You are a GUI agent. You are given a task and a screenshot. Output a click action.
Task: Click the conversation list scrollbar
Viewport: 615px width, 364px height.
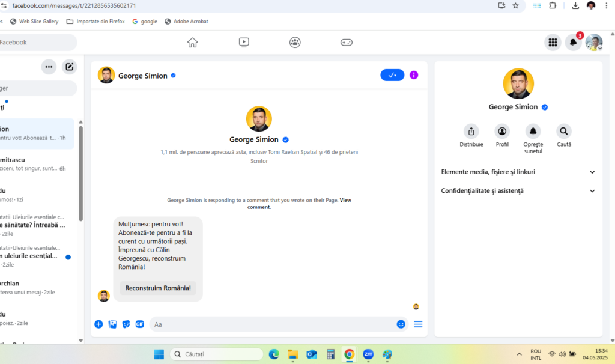(81, 174)
